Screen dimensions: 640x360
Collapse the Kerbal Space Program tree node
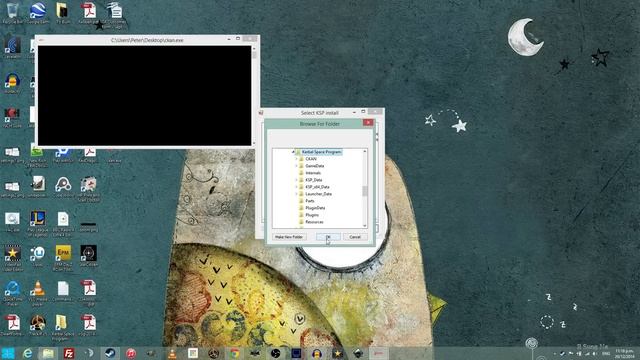293,152
